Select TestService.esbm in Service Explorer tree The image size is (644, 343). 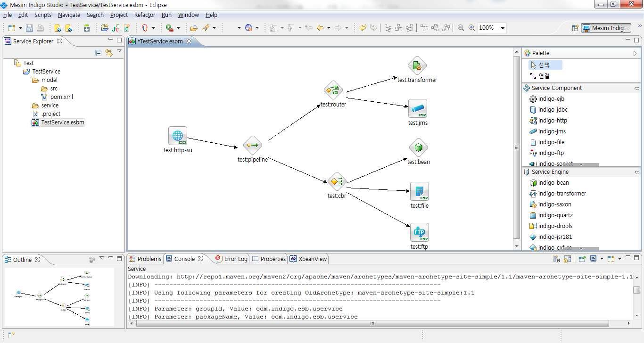pyautogui.click(x=58, y=122)
